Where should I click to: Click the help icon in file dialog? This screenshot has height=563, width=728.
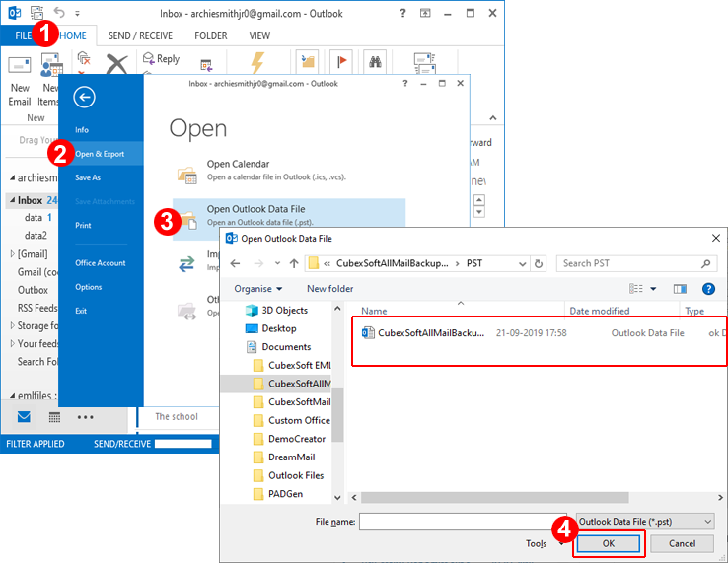707,289
